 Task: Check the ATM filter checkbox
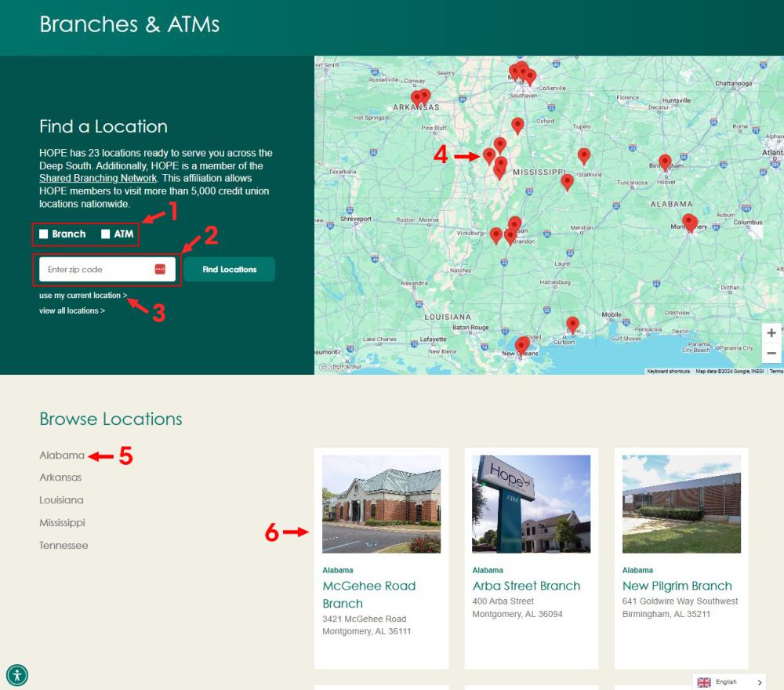(x=106, y=234)
